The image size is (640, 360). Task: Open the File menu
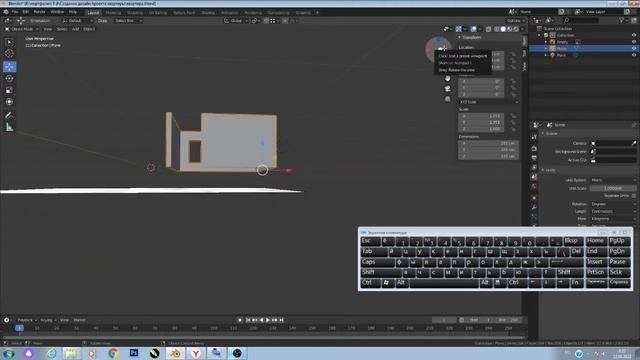[15, 12]
